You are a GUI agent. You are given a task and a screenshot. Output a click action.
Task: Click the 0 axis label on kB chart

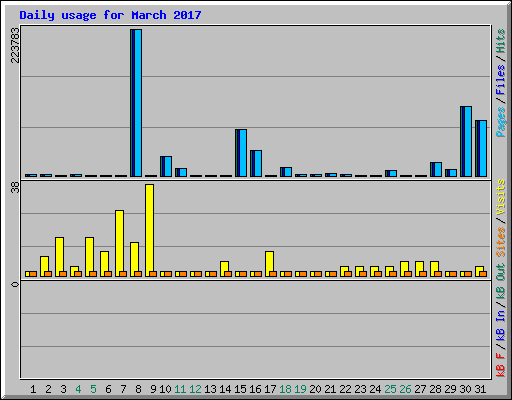tap(15, 284)
